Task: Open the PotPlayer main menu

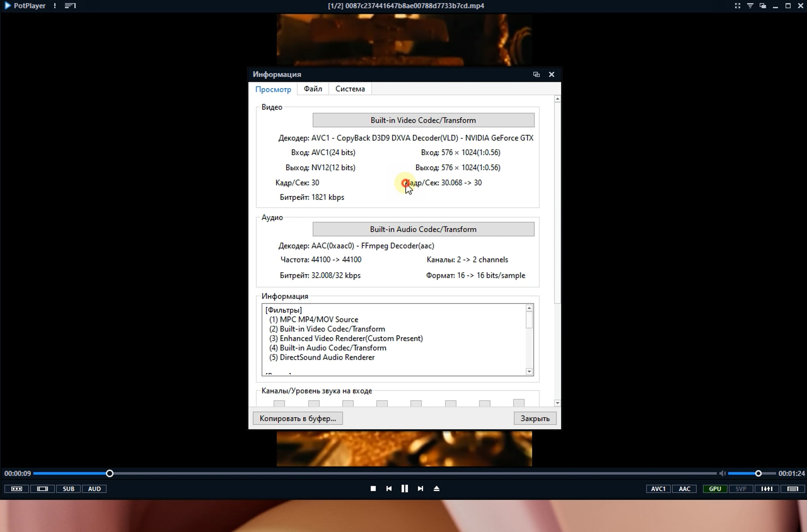Action: coord(25,6)
